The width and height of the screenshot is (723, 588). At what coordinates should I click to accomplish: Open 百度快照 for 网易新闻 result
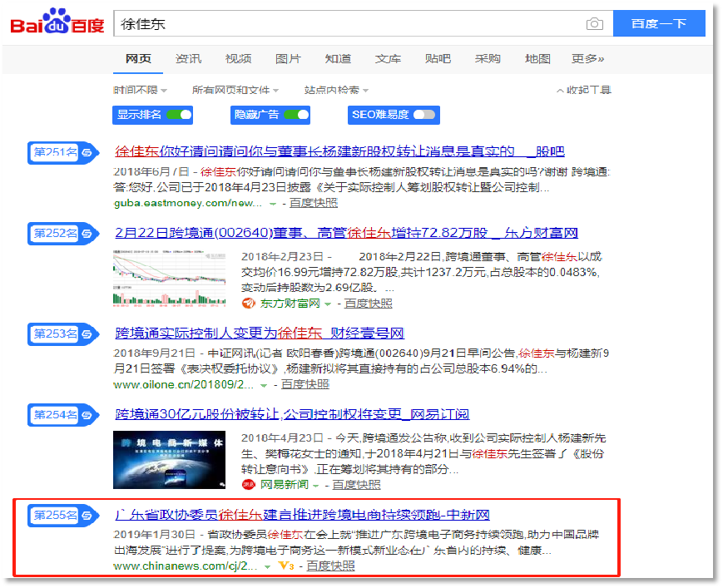click(x=356, y=485)
